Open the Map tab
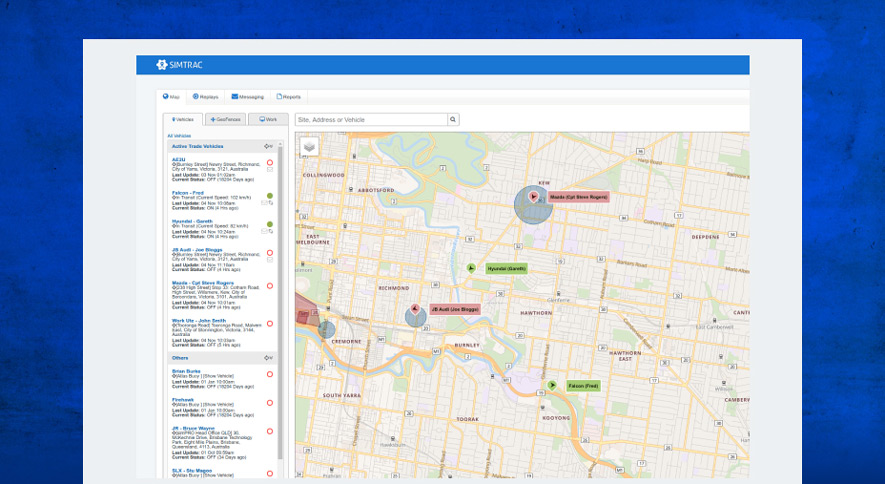Screen dimensions: 885x484 pyautogui.click(x=171, y=96)
